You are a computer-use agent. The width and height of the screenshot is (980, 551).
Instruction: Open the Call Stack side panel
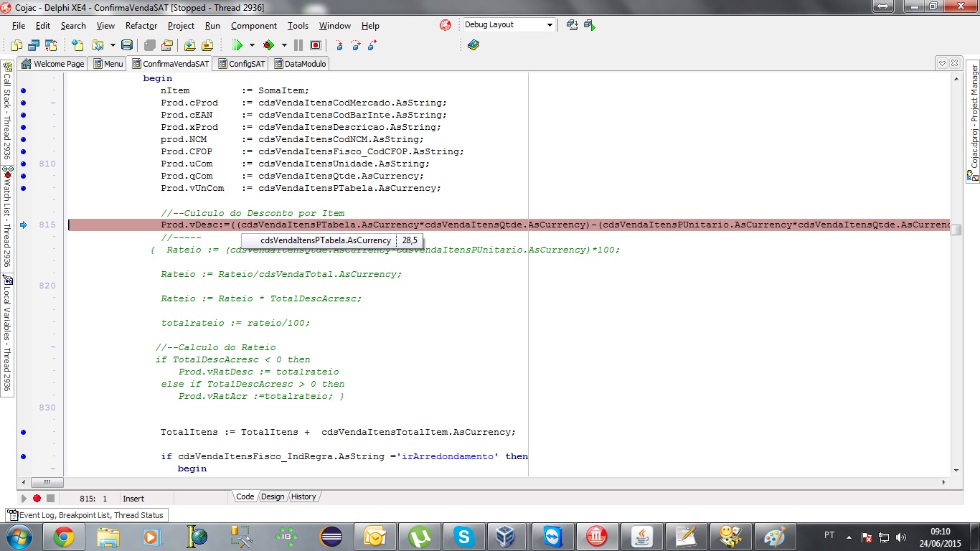coord(7,110)
